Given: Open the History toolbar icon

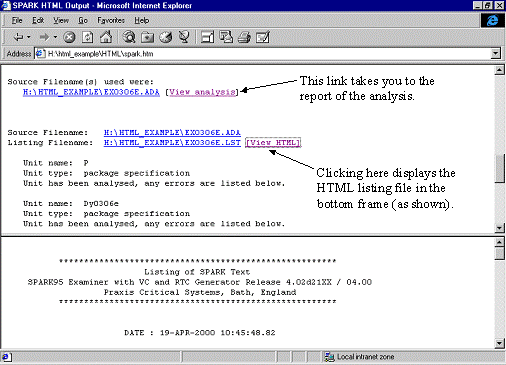Looking at the screenshot, I should (165, 37).
